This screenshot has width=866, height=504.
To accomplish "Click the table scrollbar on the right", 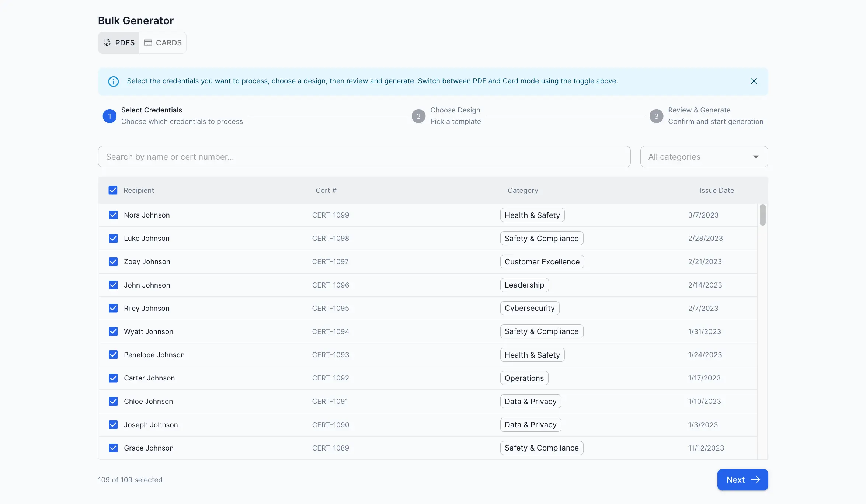I will click(763, 215).
